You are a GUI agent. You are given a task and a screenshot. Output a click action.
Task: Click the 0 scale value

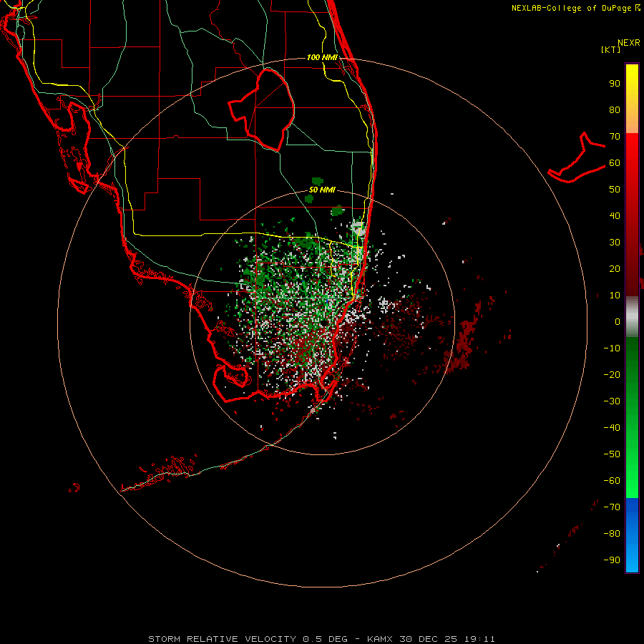618,322
